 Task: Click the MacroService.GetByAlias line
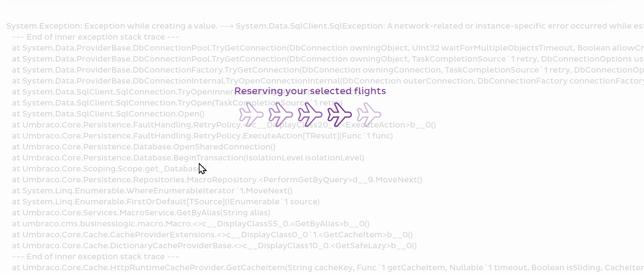(141, 213)
